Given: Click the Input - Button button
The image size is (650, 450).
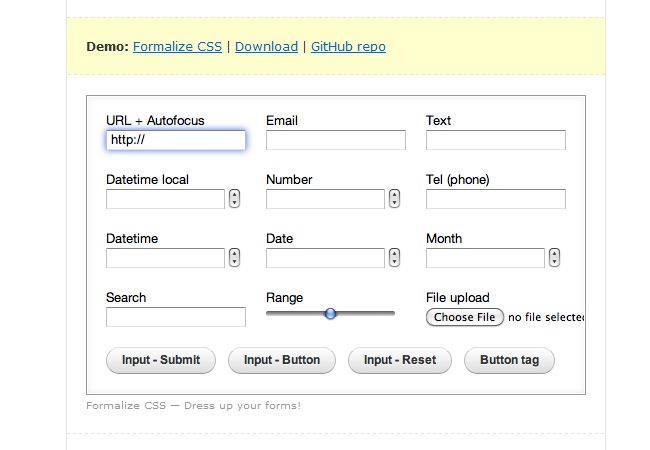Looking at the screenshot, I should tap(282, 360).
